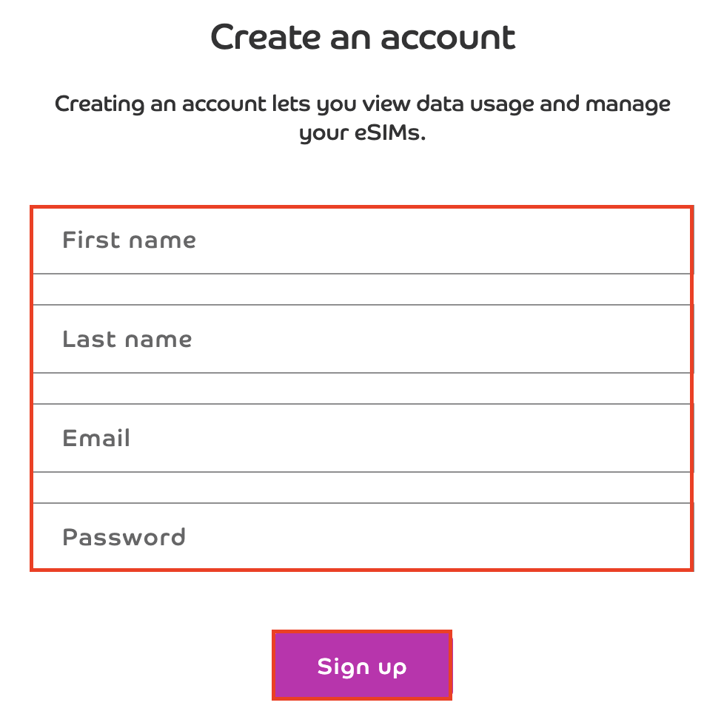This screenshot has height=728, width=724.
Task: Place cursor in the field below Email
Action: tap(361, 537)
